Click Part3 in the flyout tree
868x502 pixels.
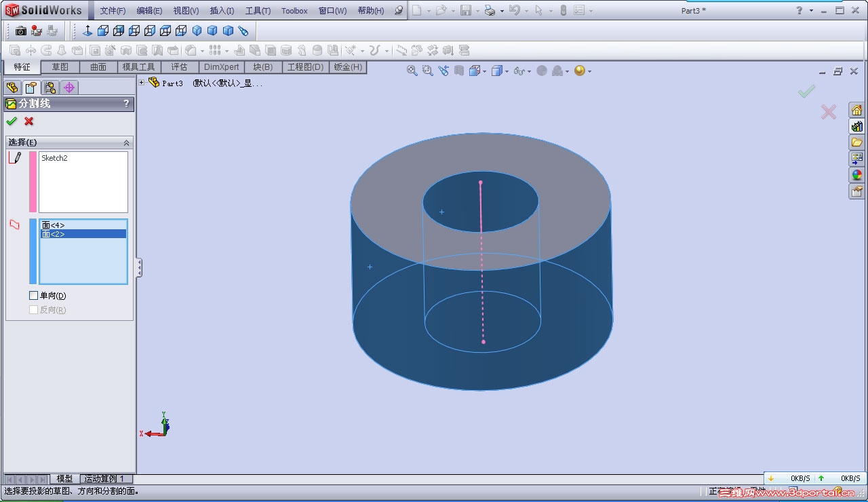(x=172, y=83)
